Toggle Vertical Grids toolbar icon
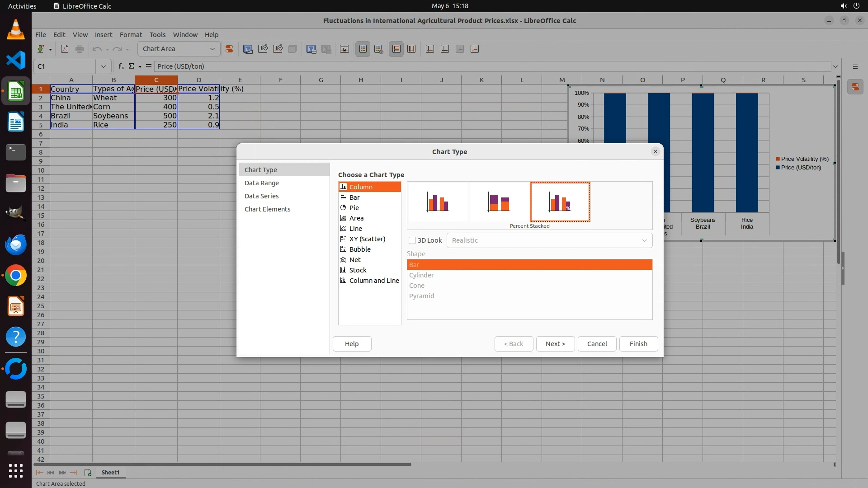The image size is (868, 488). [411, 49]
